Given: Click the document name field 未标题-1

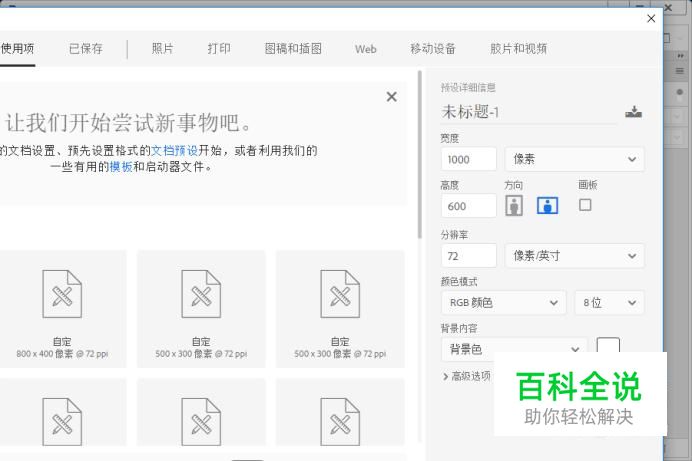Looking at the screenshot, I should point(529,112).
